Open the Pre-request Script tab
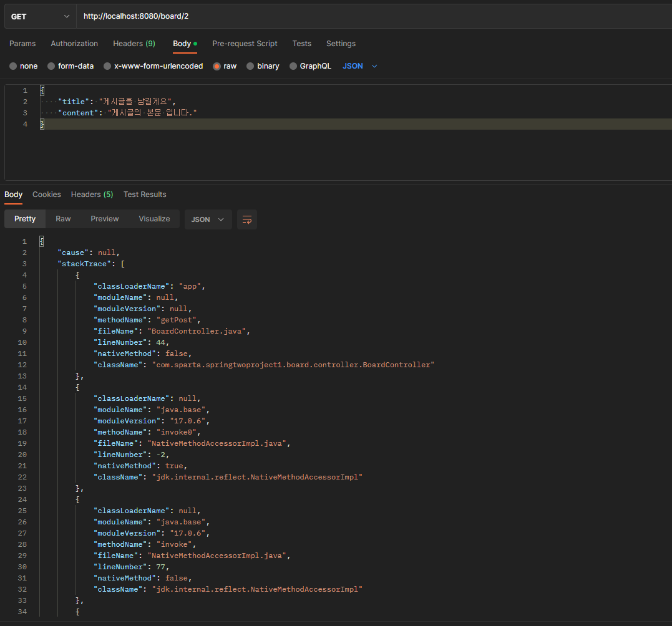The image size is (672, 626). (x=245, y=44)
